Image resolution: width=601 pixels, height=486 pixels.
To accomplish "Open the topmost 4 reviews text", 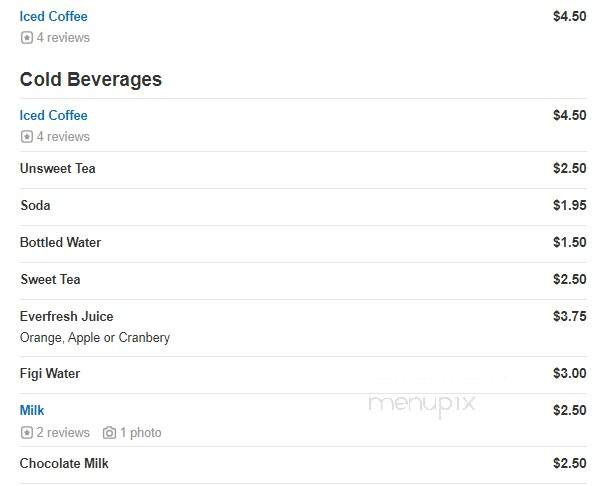I will [63, 38].
